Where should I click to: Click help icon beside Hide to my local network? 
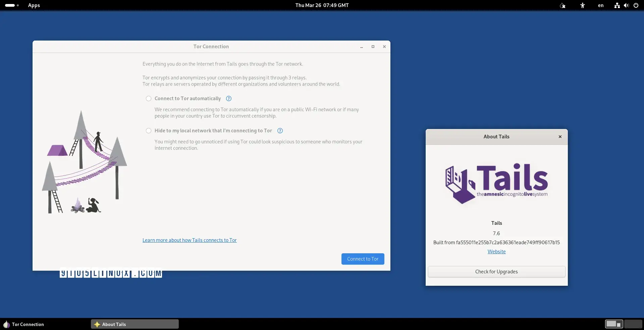(x=280, y=131)
